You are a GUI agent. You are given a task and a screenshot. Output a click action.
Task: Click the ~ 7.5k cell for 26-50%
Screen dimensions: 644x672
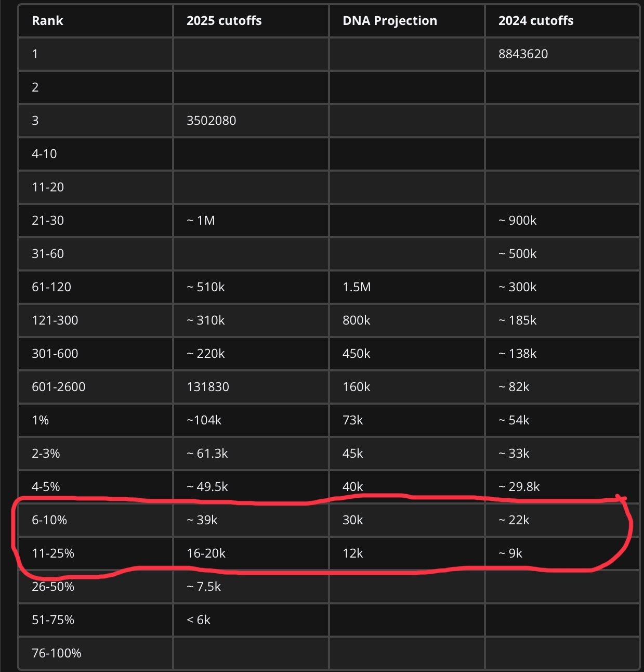(x=251, y=587)
